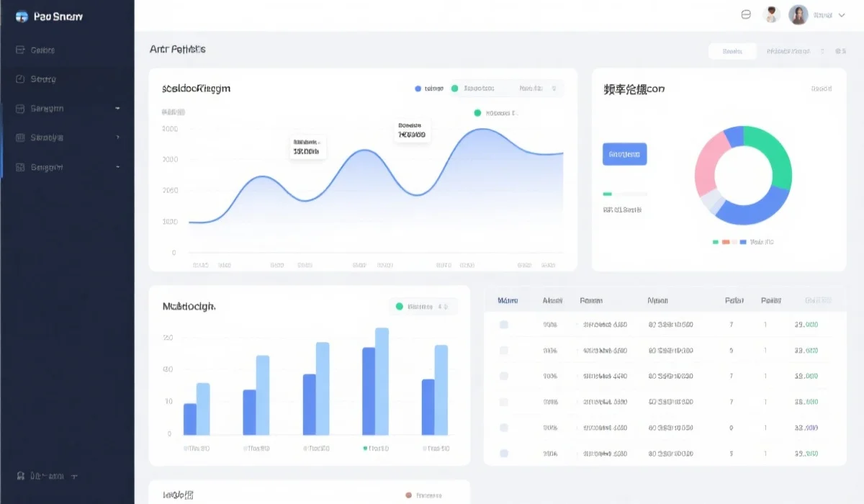864x504 pixels.
Task: Open the second sidebar menu item
Action: [x=43, y=79]
